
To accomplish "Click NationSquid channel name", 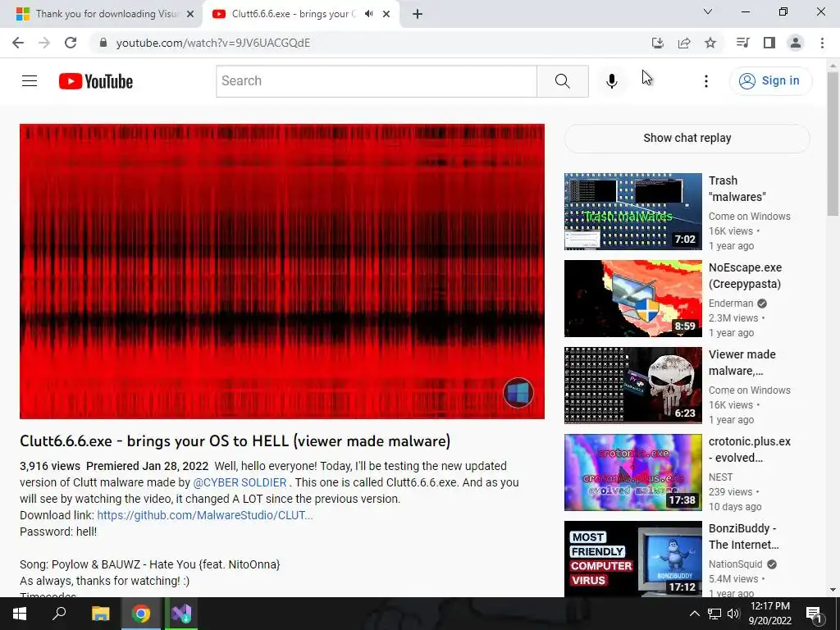I will coord(736,564).
